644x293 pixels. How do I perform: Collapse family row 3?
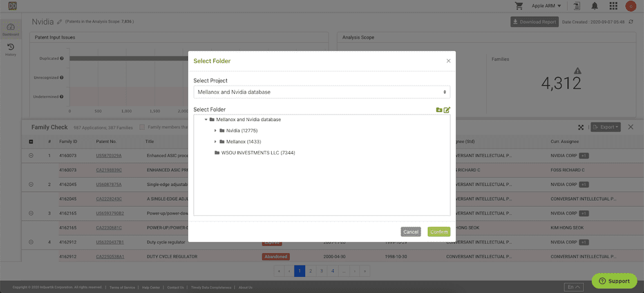[31, 213]
